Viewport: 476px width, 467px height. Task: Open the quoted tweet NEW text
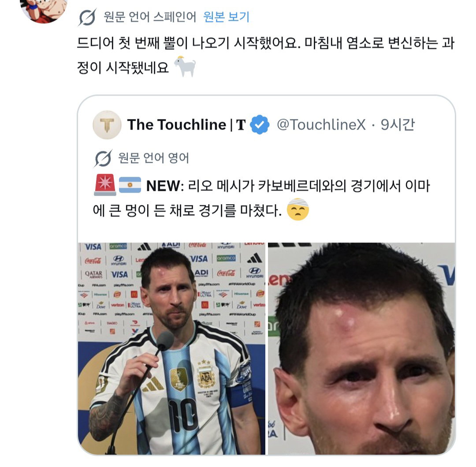(261, 198)
